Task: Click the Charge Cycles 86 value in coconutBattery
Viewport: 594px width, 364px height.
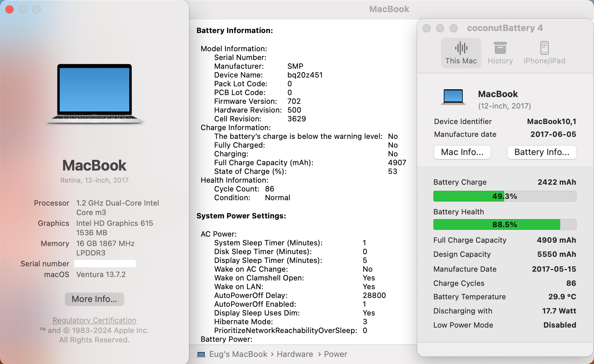Action: (x=571, y=283)
